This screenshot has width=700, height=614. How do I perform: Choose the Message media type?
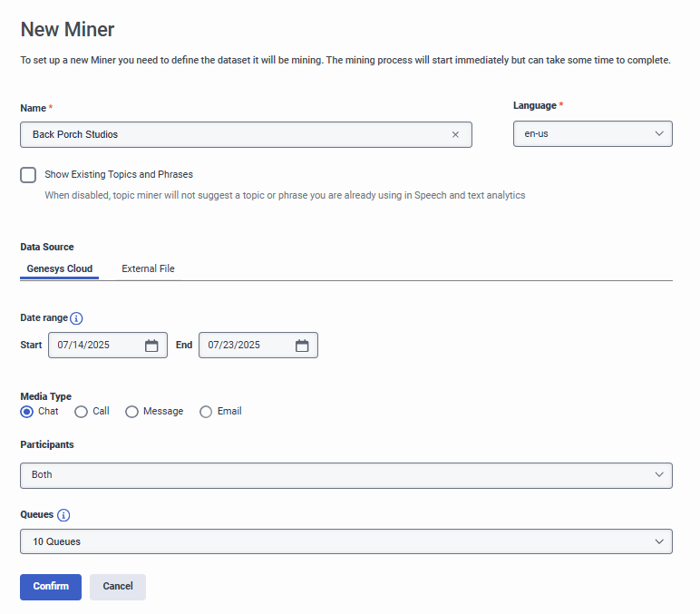coord(132,412)
